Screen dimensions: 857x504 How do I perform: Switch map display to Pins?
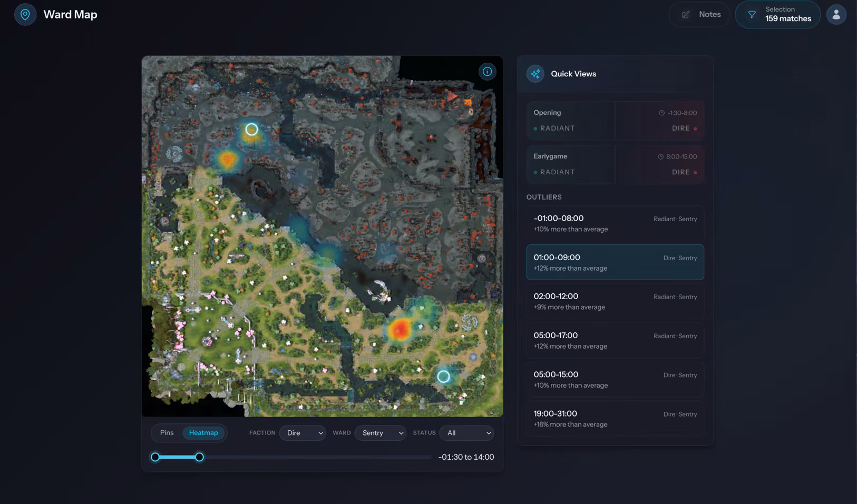coord(167,433)
